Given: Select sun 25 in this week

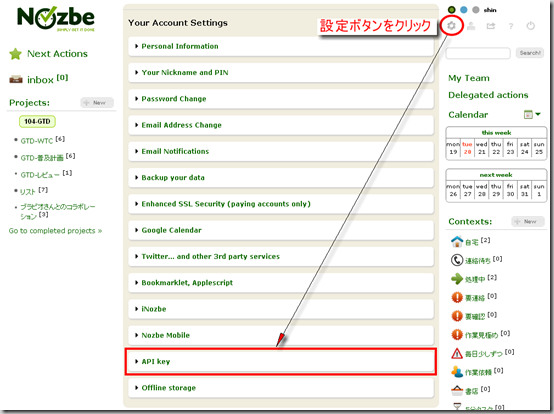Looking at the screenshot, I should [x=539, y=148].
